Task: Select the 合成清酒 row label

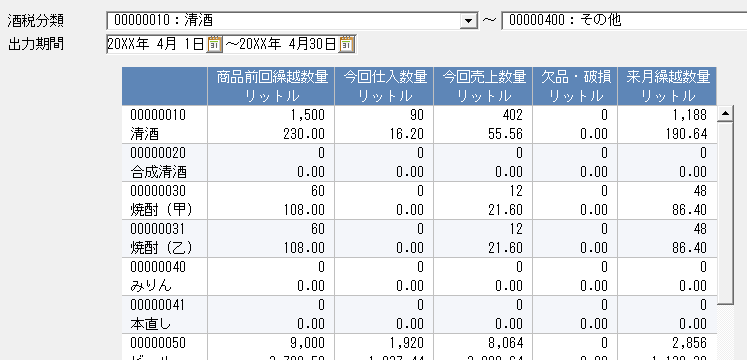Action: click(x=158, y=172)
